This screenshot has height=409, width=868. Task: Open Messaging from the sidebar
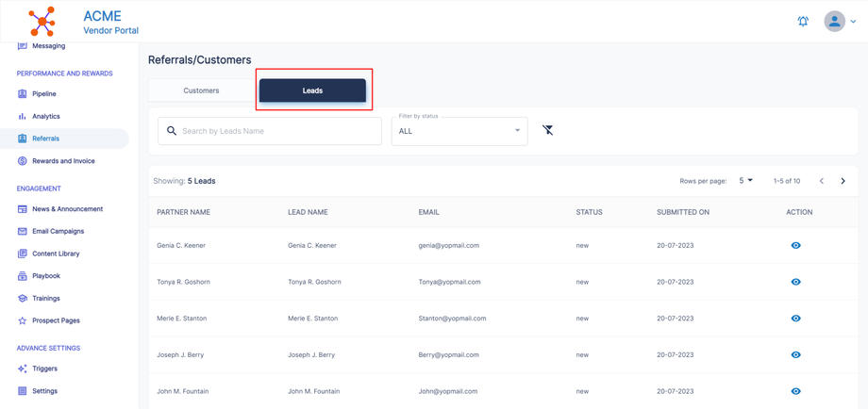(48, 46)
